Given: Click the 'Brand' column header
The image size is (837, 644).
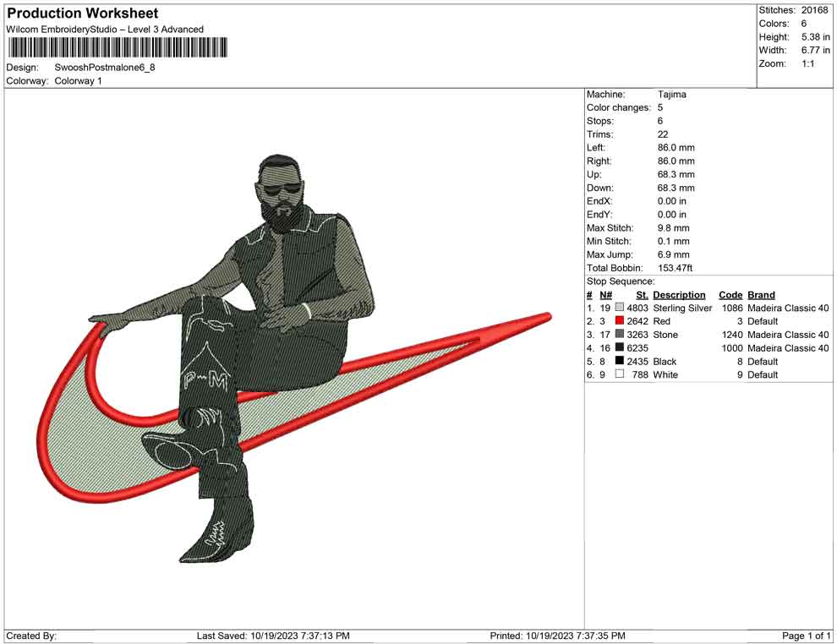Looking at the screenshot, I should coord(761,295).
